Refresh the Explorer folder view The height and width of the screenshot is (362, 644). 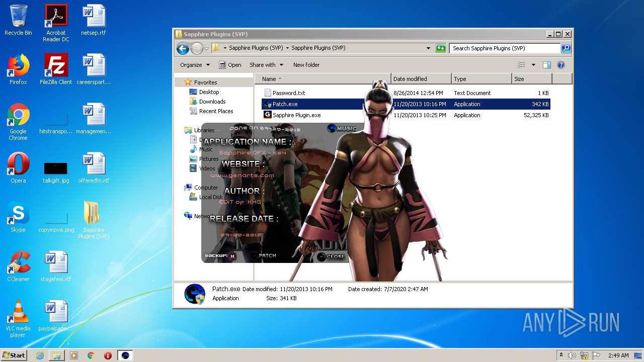tap(441, 48)
